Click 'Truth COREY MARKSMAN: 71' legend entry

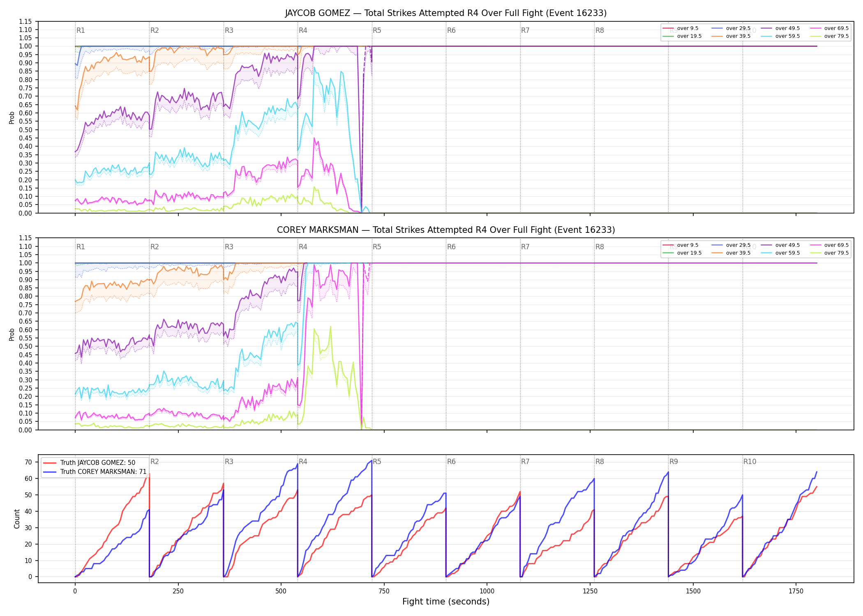coord(95,472)
